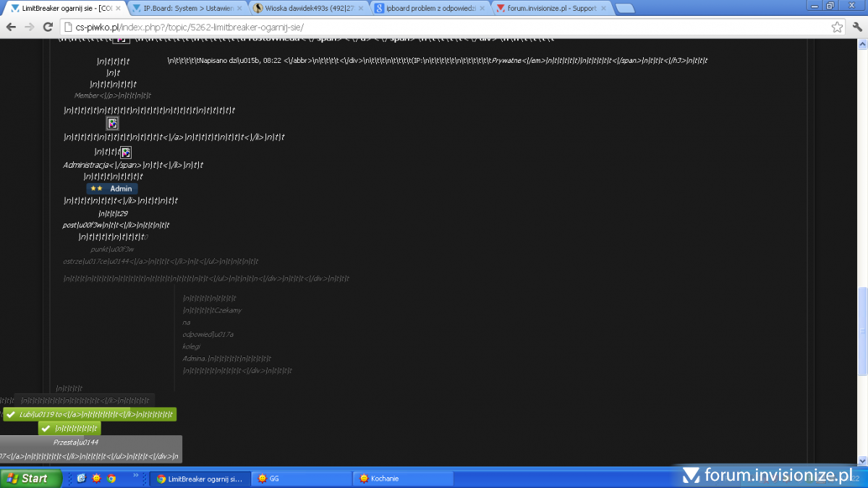Expand the quick launch overflow chevron
This screenshot has height=488, width=868.
coord(135,476)
